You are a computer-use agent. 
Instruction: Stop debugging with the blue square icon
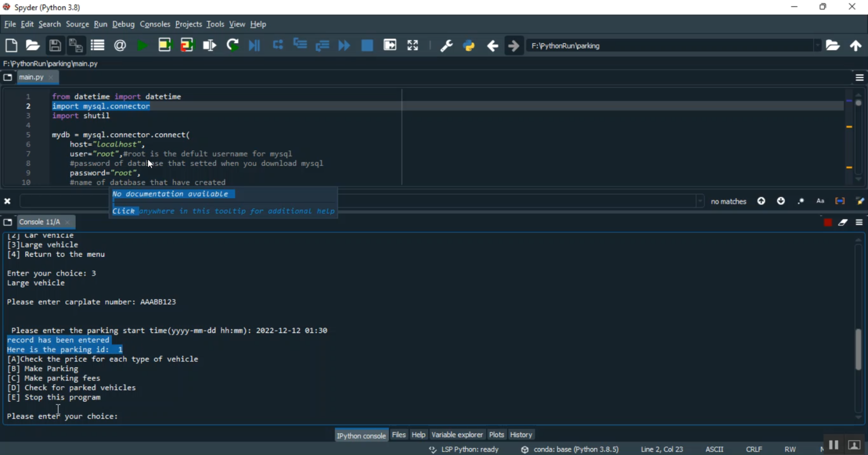pos(367,46)
